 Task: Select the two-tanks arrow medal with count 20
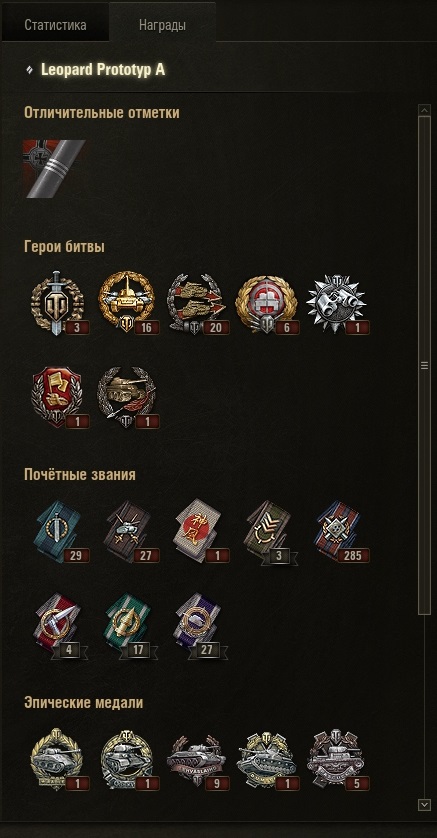198,304
